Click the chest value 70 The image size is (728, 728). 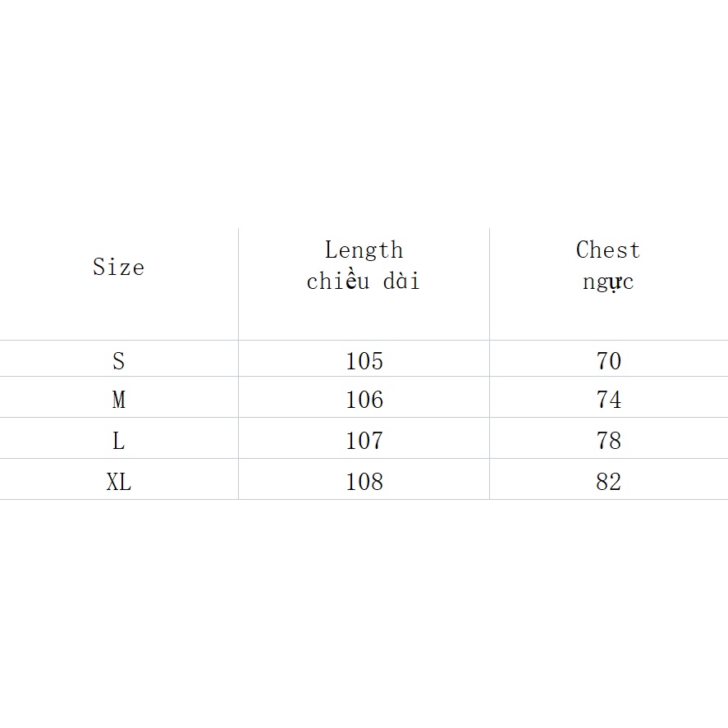tap(608, 361)
